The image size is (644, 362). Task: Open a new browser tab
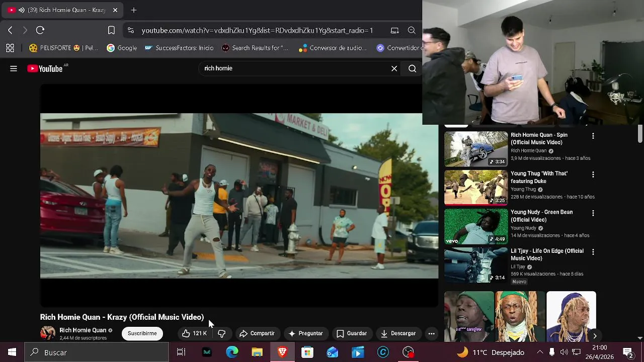point(134,10)
